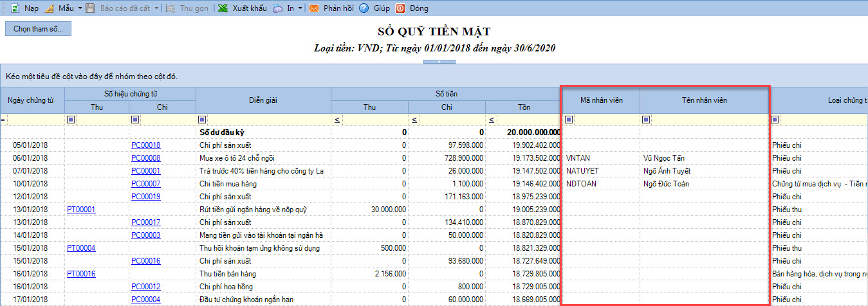The width and height of the screenshot is (868, 306).
Task: Select employee code cell VNTAN
Action: (x=601, y=158)
